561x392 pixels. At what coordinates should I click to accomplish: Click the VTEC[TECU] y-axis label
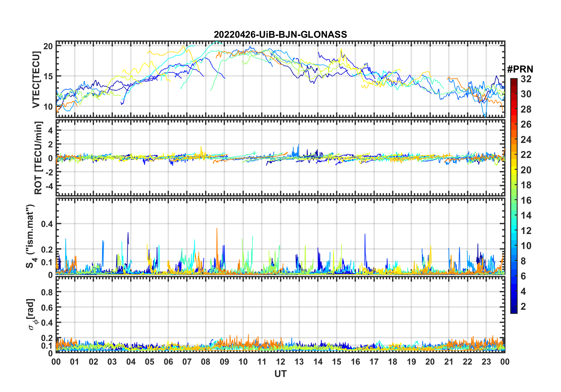pyautogui.click(x=36, y=80)
